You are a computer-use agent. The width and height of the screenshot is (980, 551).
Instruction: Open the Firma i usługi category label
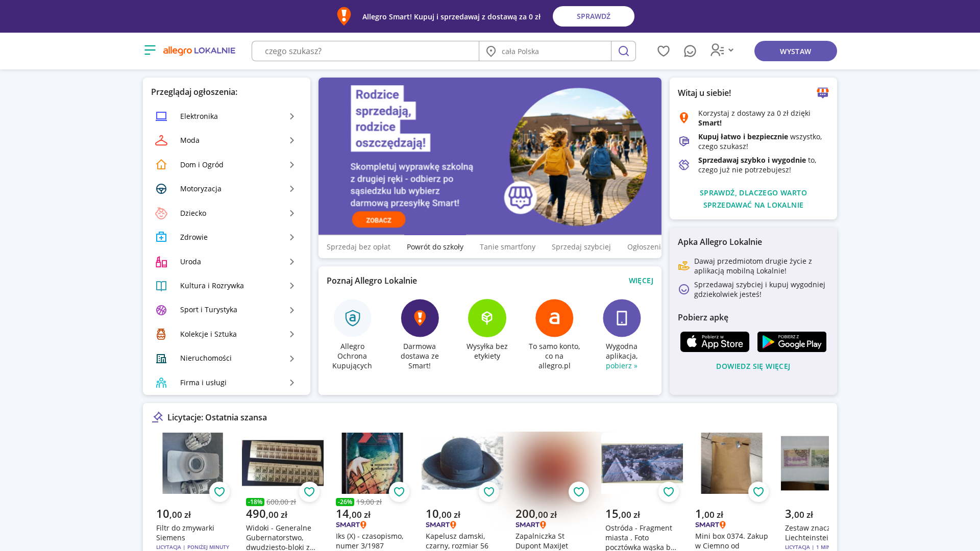point(203,383)
